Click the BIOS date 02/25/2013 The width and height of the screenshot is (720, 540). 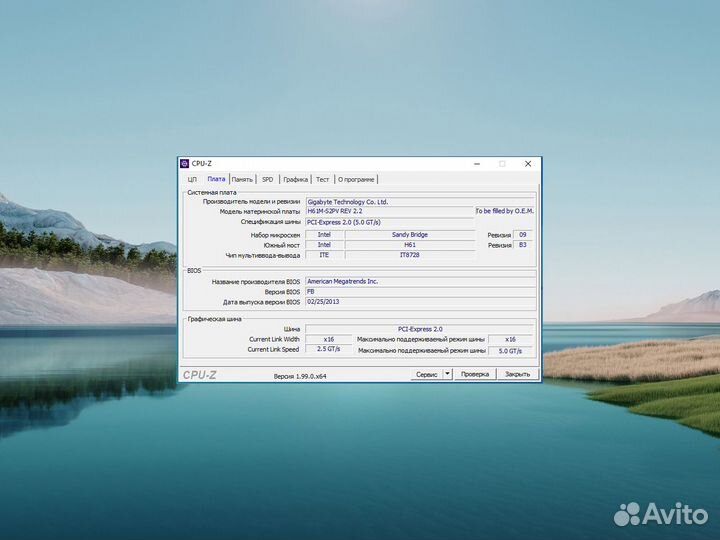click(420, 302)
